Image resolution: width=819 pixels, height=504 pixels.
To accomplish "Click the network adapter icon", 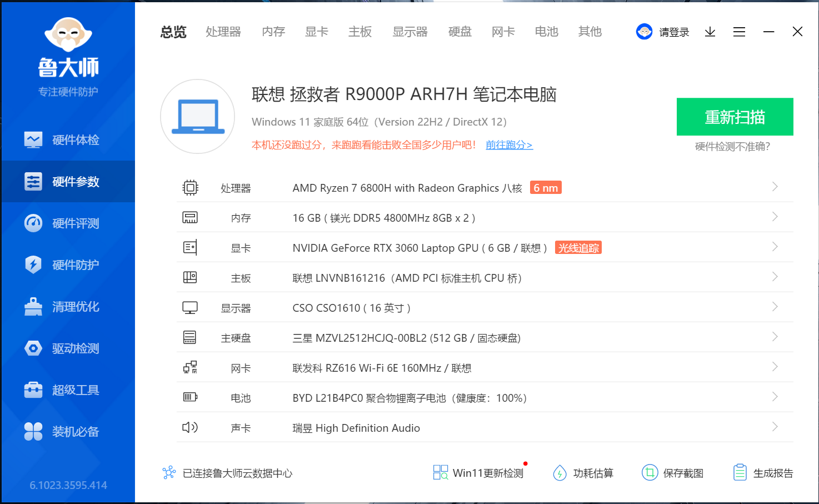I will coord(190,367).
